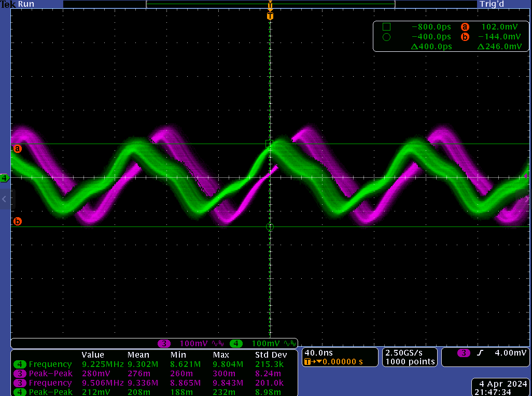532x396 pixels.
Task: Click the purple channel 3 badge beside 100mV
Action: pyautogui.click(x=164, y=344)
